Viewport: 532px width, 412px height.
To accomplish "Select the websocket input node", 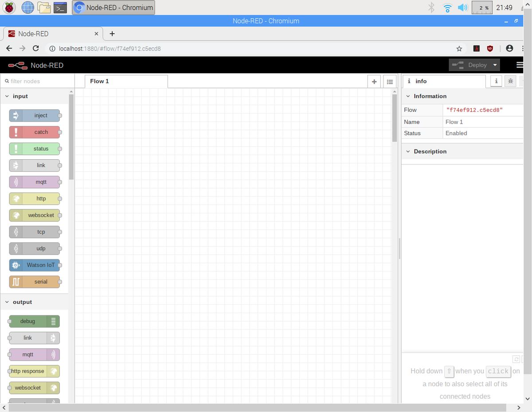I will (34, 215).
